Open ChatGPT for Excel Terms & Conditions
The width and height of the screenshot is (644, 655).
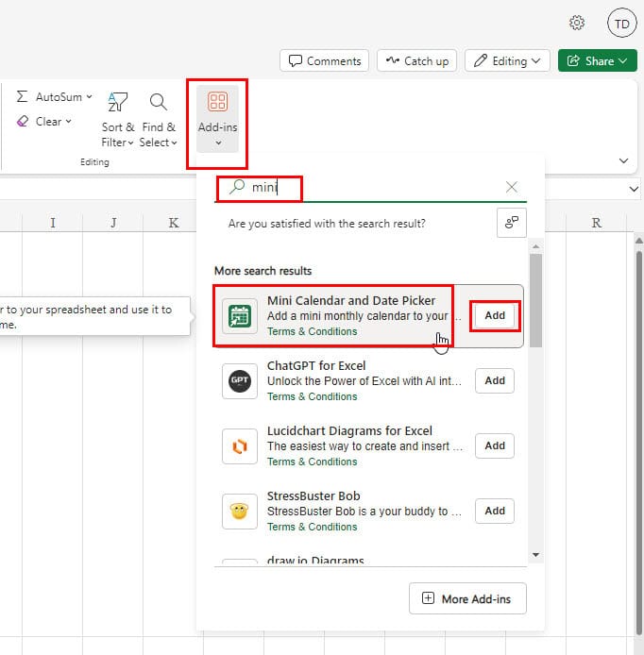click(x=313, y=396)
